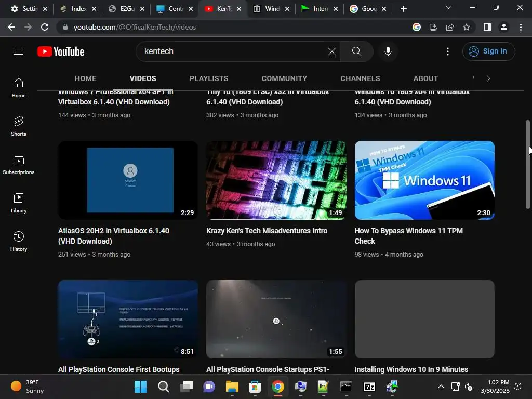Open the ABOUT channel tab
This screenshot has height=399, width=532.
click(x=425, y=78)
